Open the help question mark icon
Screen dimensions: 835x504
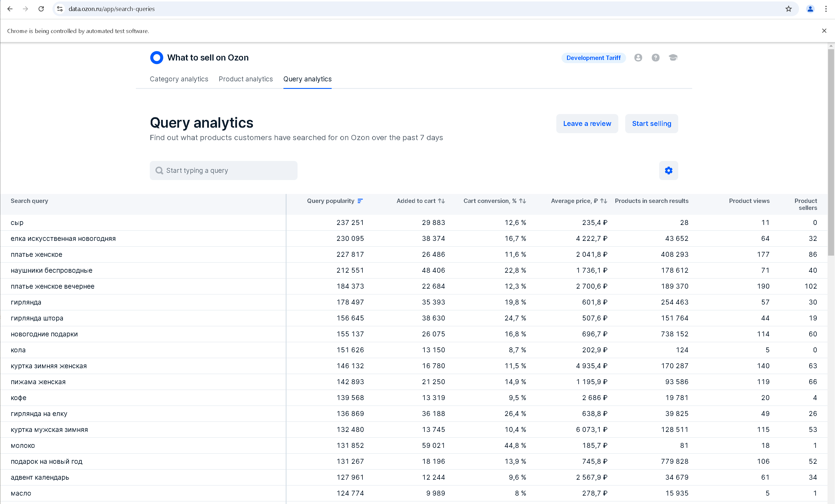(x=655, y=58)
